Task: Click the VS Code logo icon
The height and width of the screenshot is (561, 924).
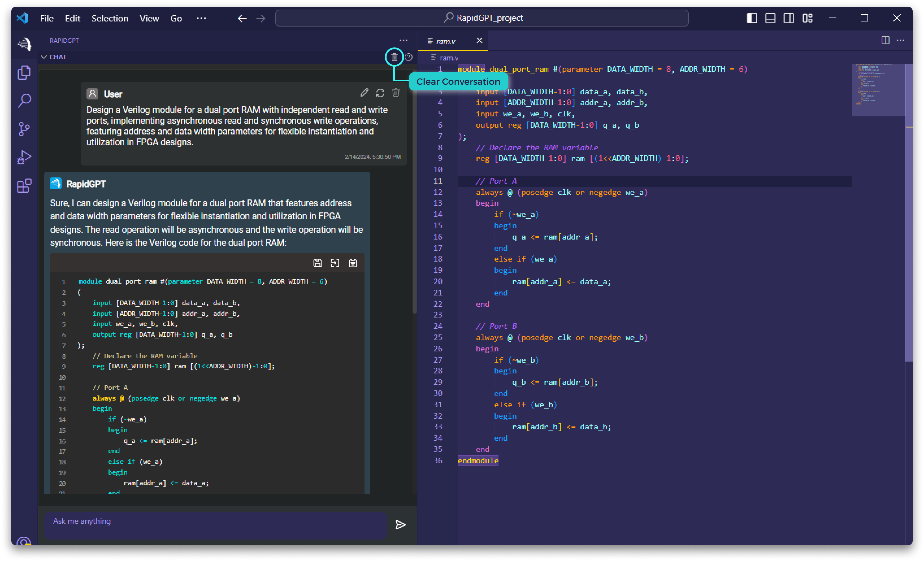Action: pos(23,18)
